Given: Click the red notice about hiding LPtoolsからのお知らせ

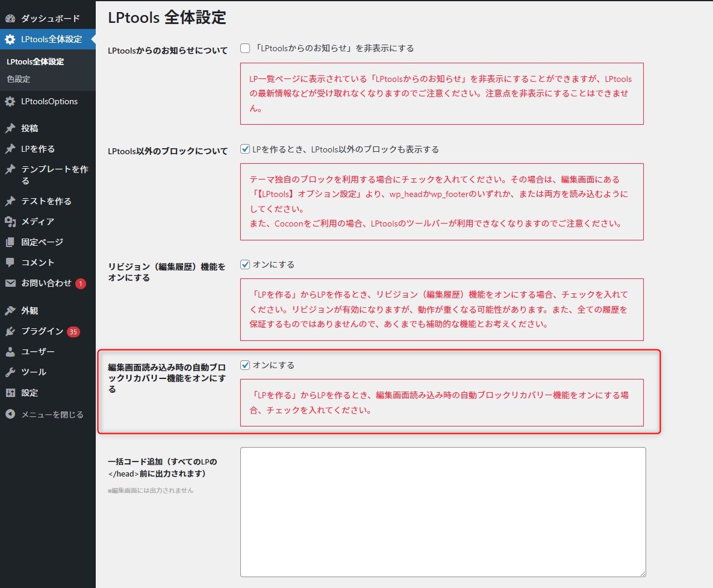Looking at the screenshot, I should pos(442,93).
